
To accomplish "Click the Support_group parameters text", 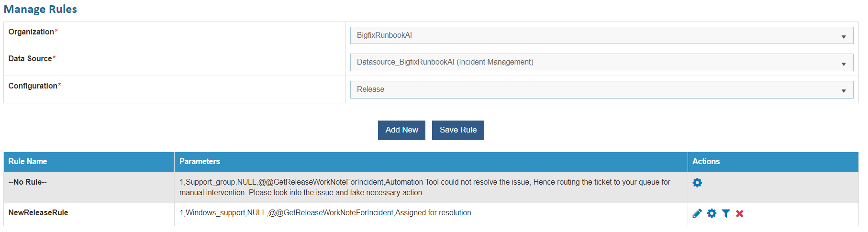I will click(x=424, y=182).
